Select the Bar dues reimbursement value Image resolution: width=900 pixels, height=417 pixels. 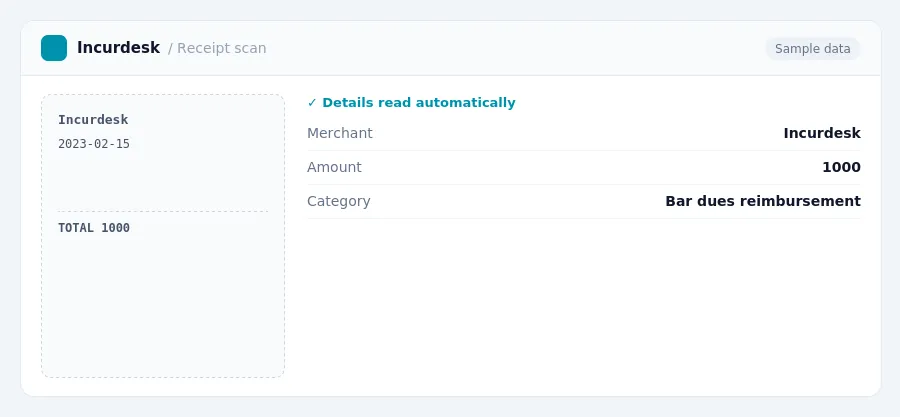[x=763, y=201]
